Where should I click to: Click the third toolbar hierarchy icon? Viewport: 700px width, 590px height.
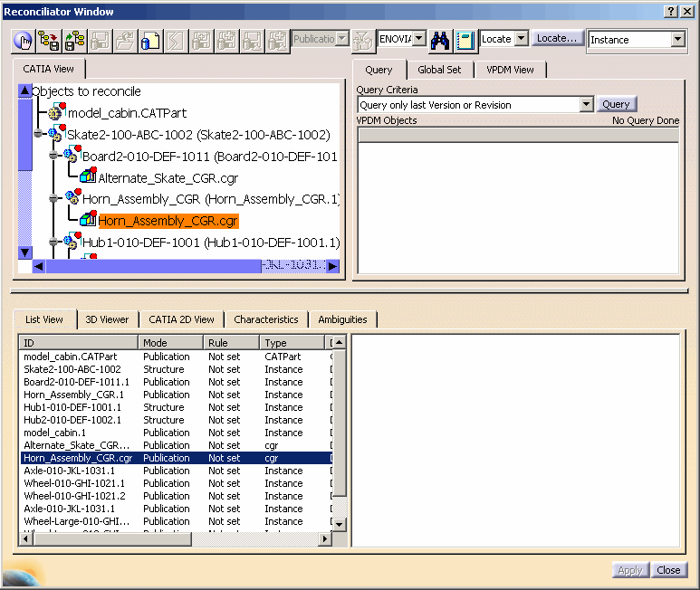(74, 40)
